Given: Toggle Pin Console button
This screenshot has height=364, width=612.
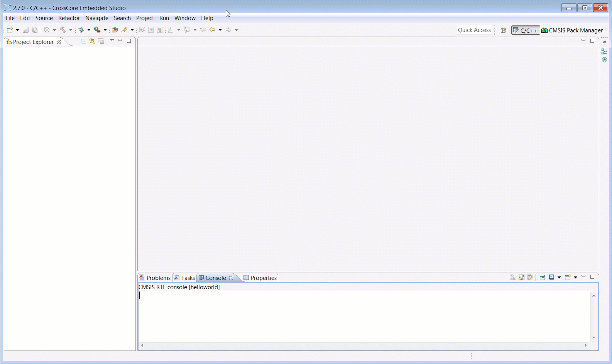Looking at the screenshot, I should pyautogui.click(x=543, y=277).
